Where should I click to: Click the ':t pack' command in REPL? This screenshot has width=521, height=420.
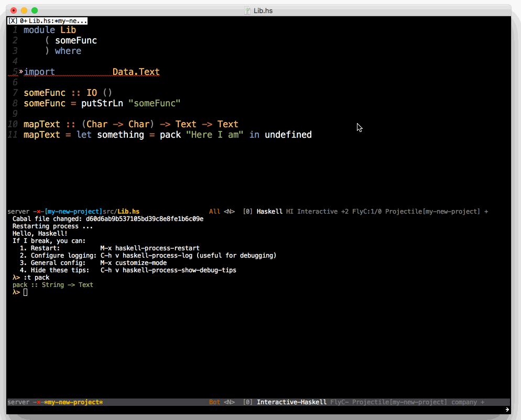pos(37,278)
